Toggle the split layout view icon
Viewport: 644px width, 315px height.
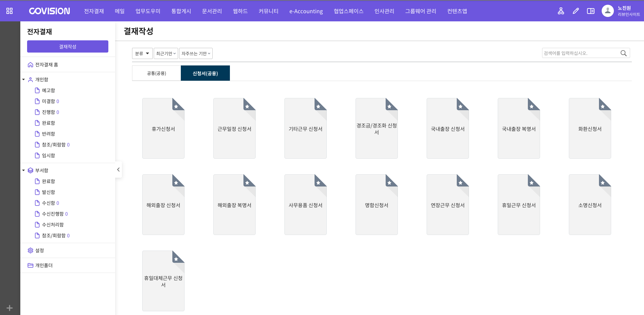coord(591,11)
